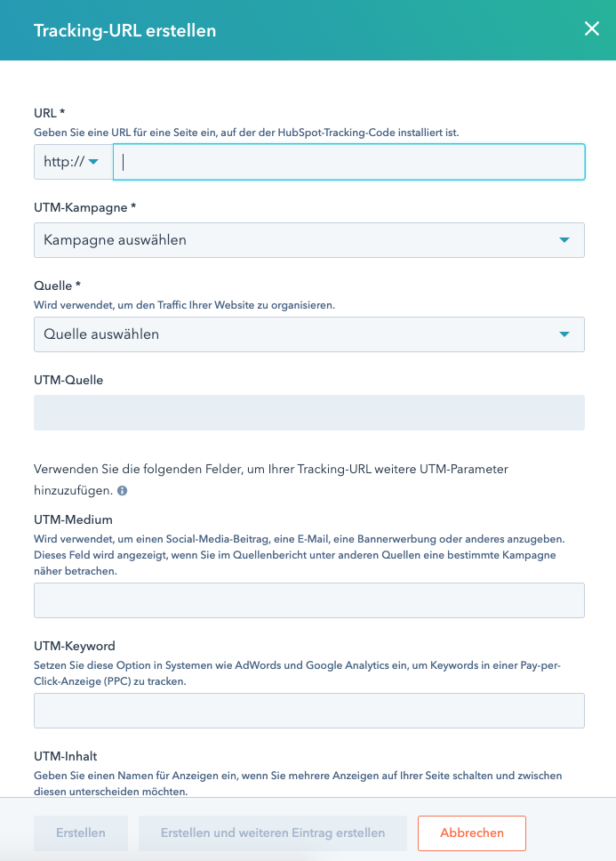Screen dimensions: 616x861
Task: Click the http:// protocol selector arrow
Action: pos(93,162)
